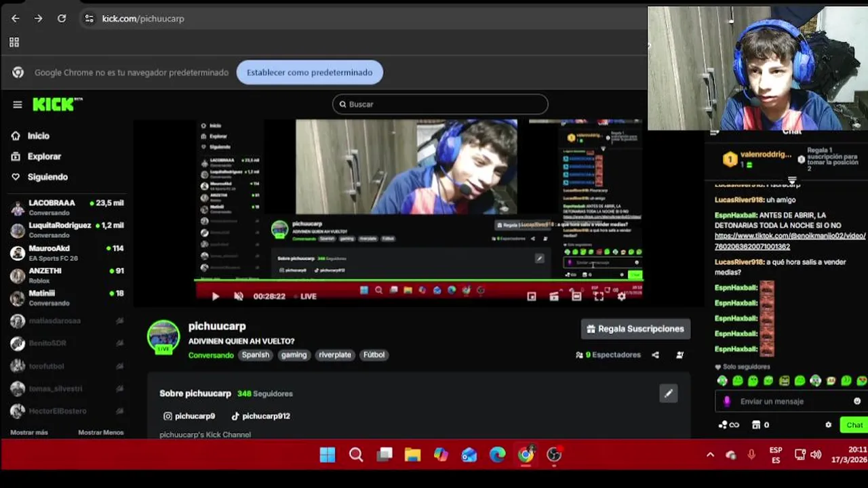Open the offline BenitoSDR channel

point(67,343)
